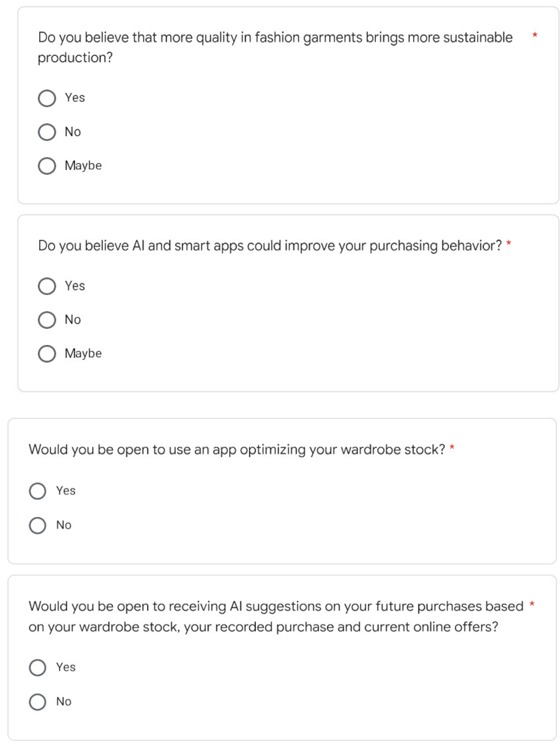
Task: Choose Yes for receiving AI purchase suggestions
Action: click(38, 667)
